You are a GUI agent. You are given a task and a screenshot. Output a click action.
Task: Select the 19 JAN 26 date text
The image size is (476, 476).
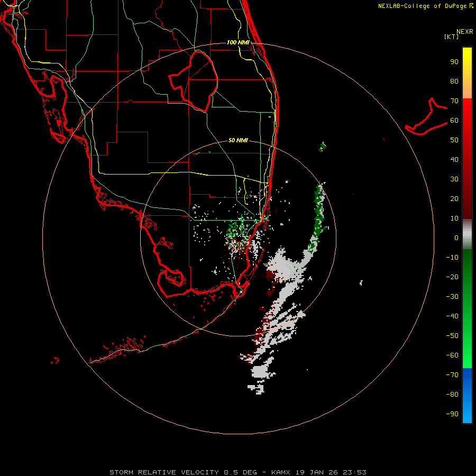317,472
